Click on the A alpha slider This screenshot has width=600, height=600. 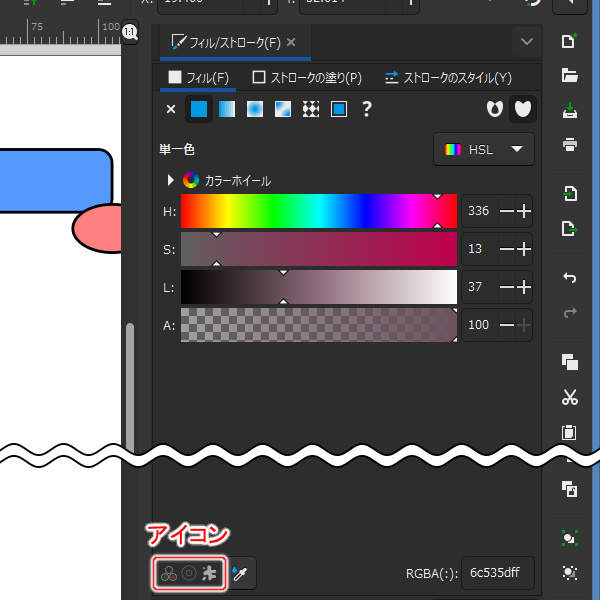click(319, 325)
